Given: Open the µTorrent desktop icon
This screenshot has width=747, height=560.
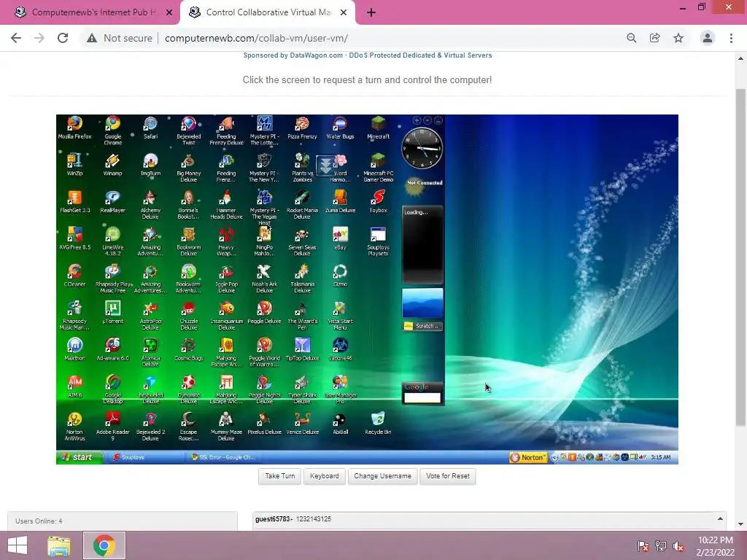Looking at the screenshot, I should (x=113, y=312).
